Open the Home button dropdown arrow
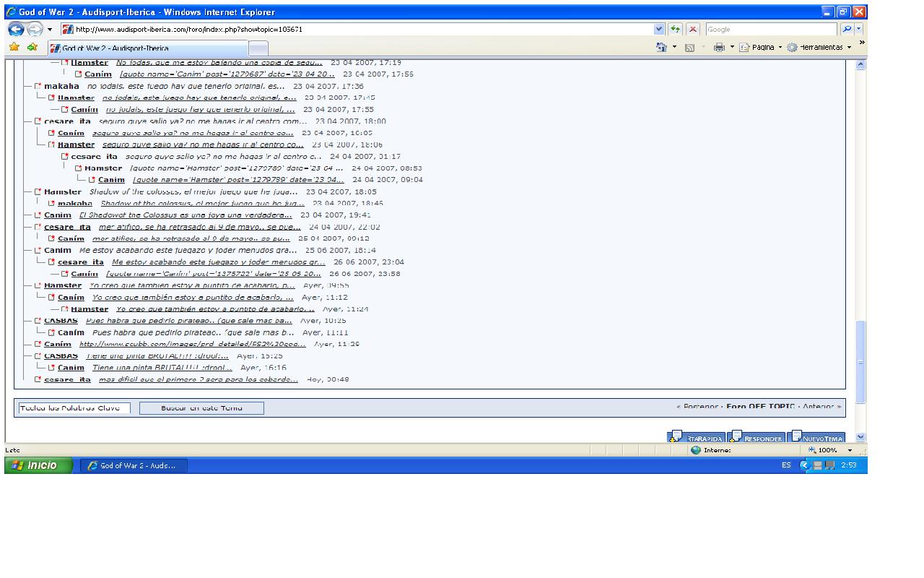 coord(674,47)
